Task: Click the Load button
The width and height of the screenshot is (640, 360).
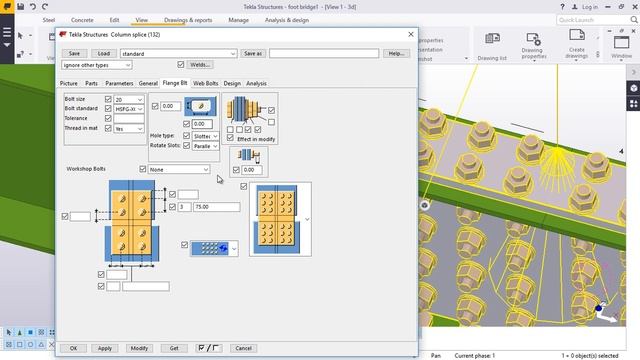Action: (104, 53)
